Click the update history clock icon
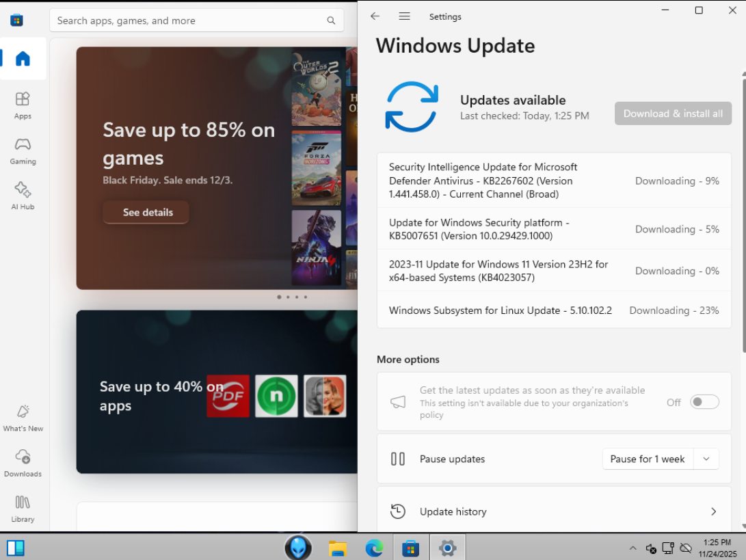This screenshot has width=746, height=560. pos(398,511)
